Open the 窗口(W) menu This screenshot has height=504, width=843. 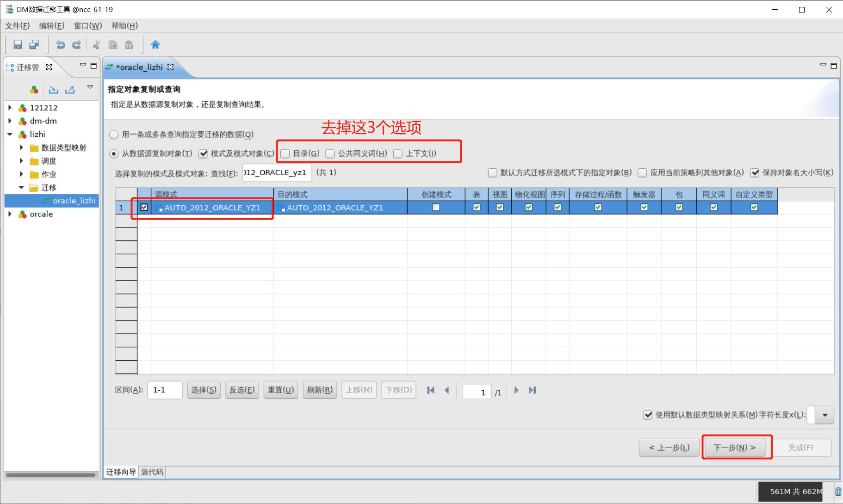pos(88,25)
